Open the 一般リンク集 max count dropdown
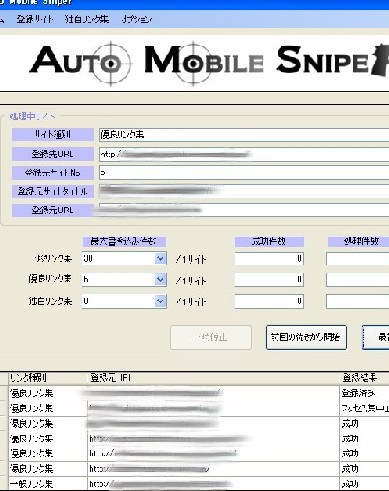 [160, 259]
